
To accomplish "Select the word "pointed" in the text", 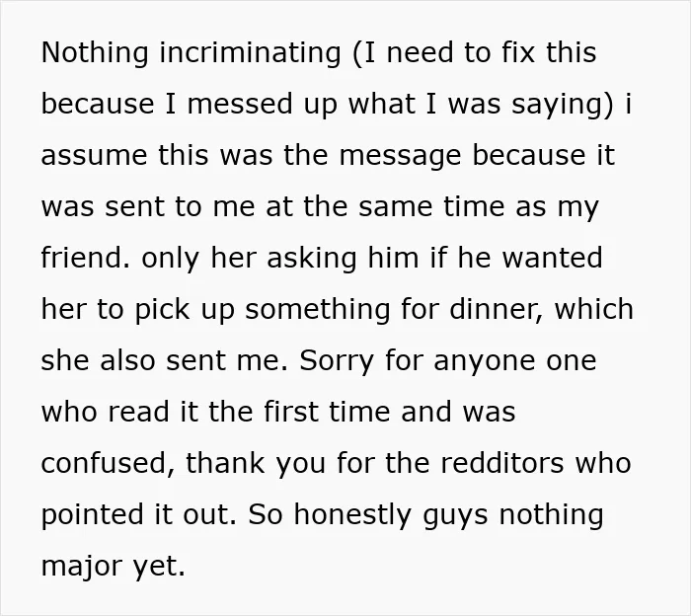I will pyautogui.click(x=93, y=515).
